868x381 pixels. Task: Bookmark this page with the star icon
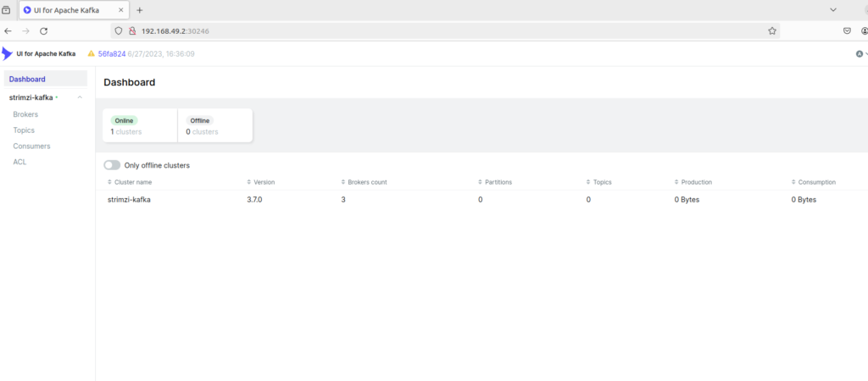click(x=771, y=30)
